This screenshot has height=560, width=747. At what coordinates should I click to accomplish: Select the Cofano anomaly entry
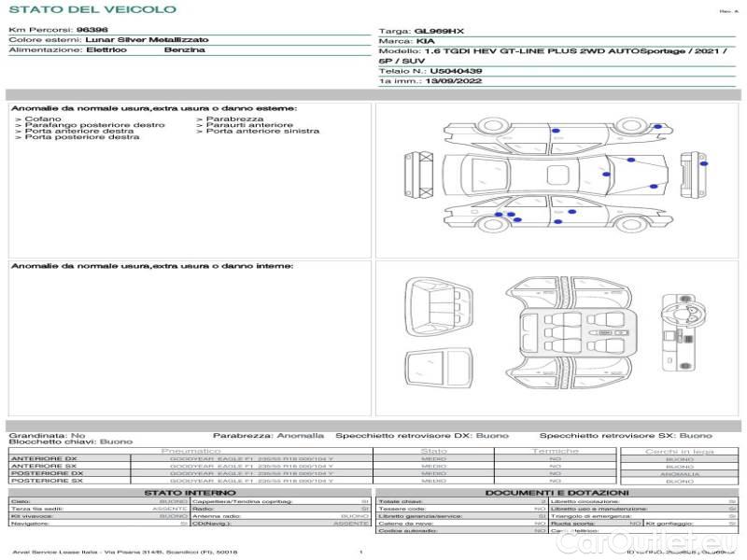(x=43, y=119)
